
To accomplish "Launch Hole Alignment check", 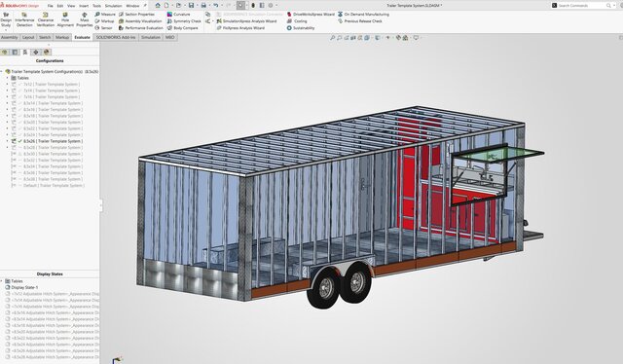I will coord(65,19).
